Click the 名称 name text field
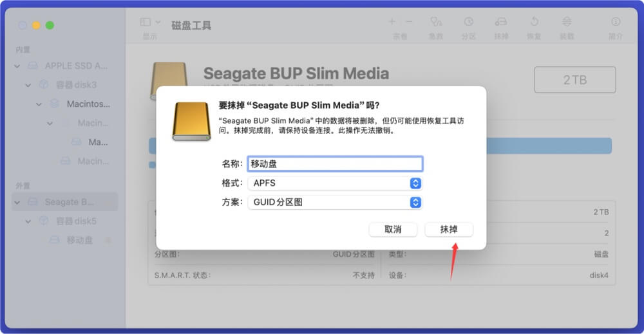 click(335, 163)
